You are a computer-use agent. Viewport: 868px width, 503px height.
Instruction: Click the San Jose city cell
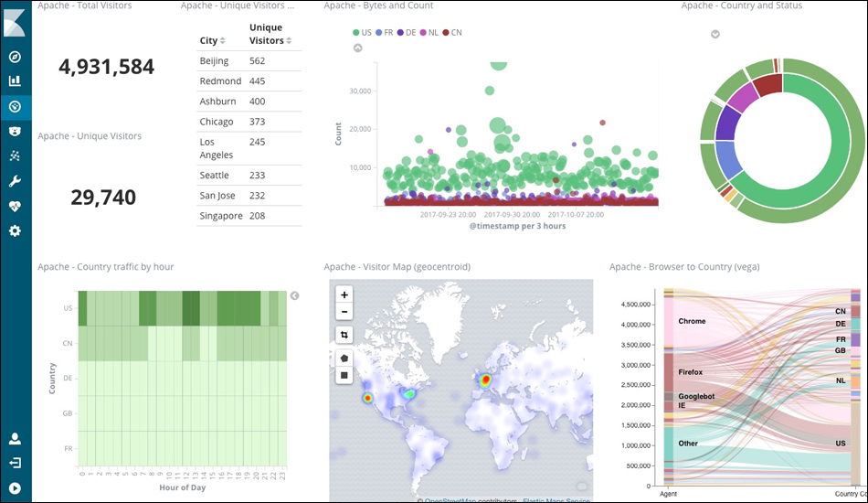tap(217, 196)
